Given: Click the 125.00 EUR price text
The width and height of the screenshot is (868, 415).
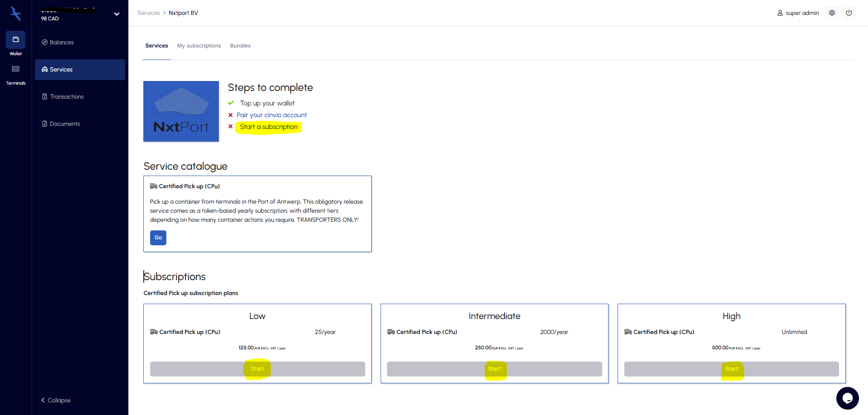Looking at the screenshot, I should (262, 348).
